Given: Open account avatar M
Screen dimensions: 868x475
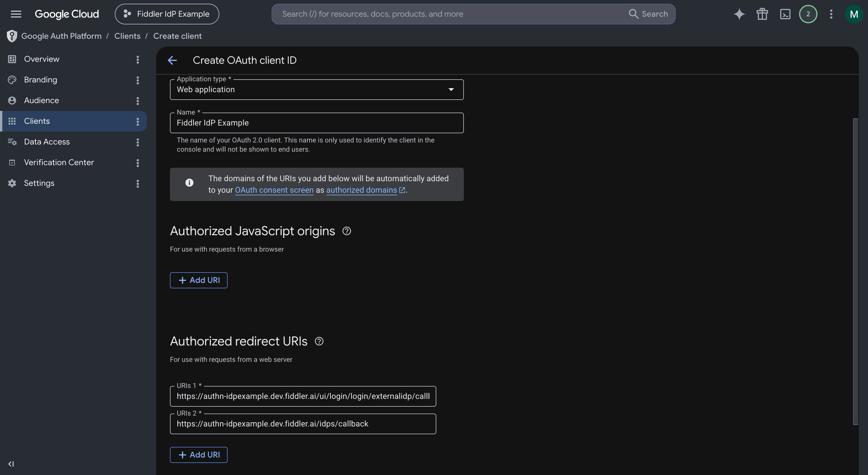Looking at the screenshot, I should pyautogui.click(x=854, y=14).
